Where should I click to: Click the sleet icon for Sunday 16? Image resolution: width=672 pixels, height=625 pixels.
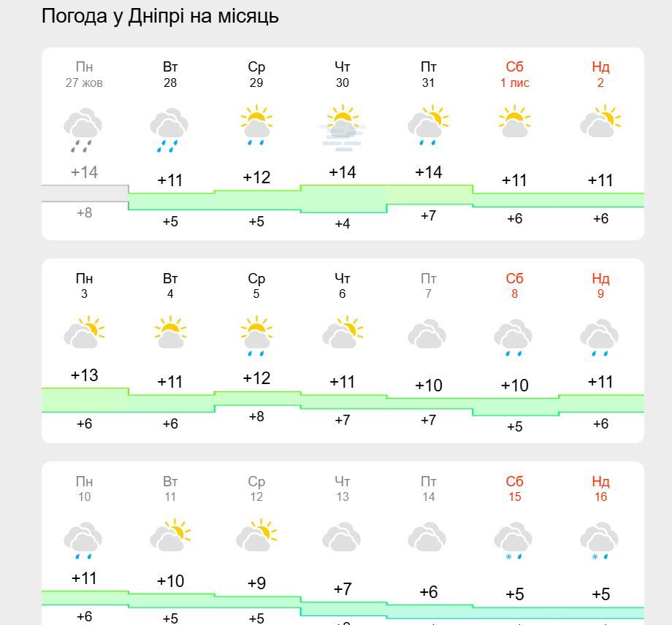point(600,539)
